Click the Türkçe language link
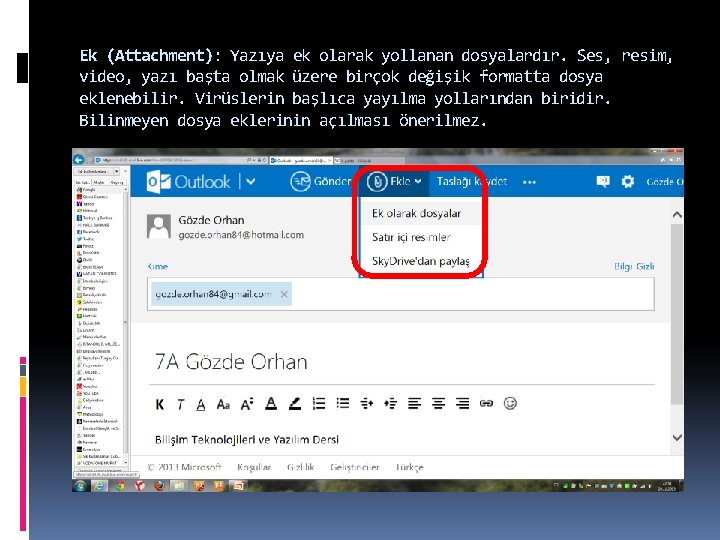Viewport: 720px width, 540px height. pyautogui.click(x=410, y=467)
